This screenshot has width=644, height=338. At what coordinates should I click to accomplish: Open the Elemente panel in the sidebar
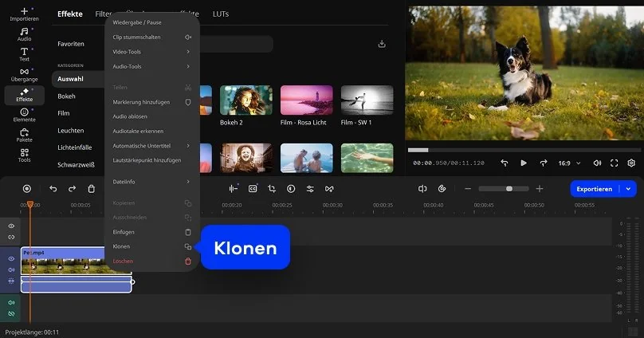(x=24, y=115)
